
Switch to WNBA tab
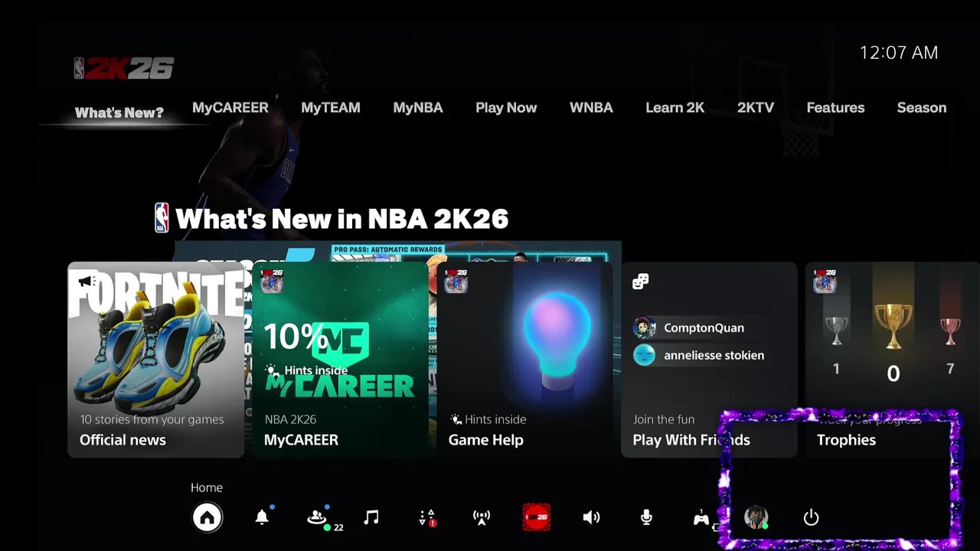tap(591, 108)
